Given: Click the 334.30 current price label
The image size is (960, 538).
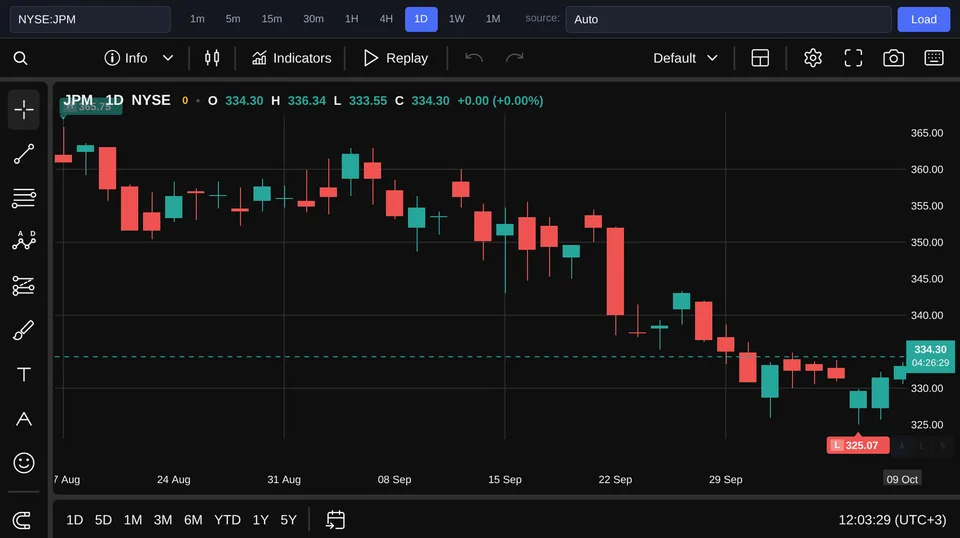Looking at the screenshot, I should (930, 356).
